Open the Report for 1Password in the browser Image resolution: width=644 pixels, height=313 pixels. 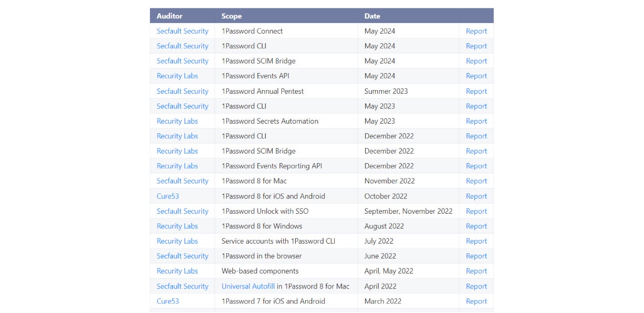click(x=476, y=256)
